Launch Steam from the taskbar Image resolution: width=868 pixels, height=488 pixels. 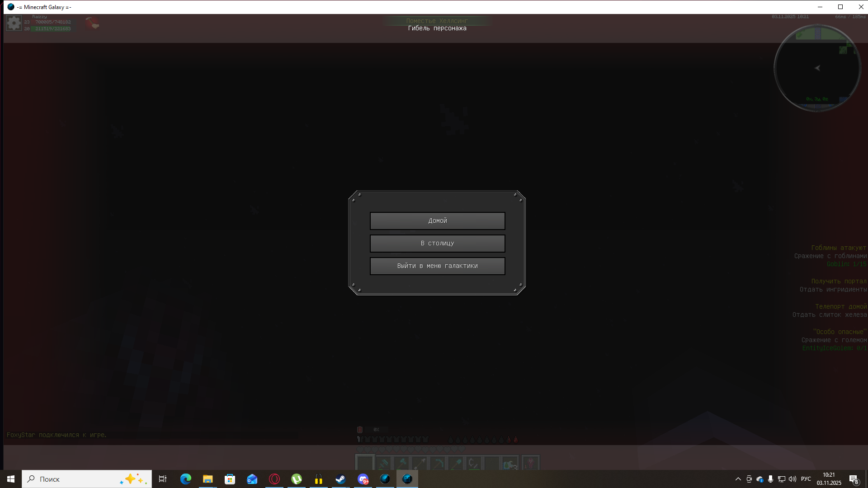(x=340, y=479)
